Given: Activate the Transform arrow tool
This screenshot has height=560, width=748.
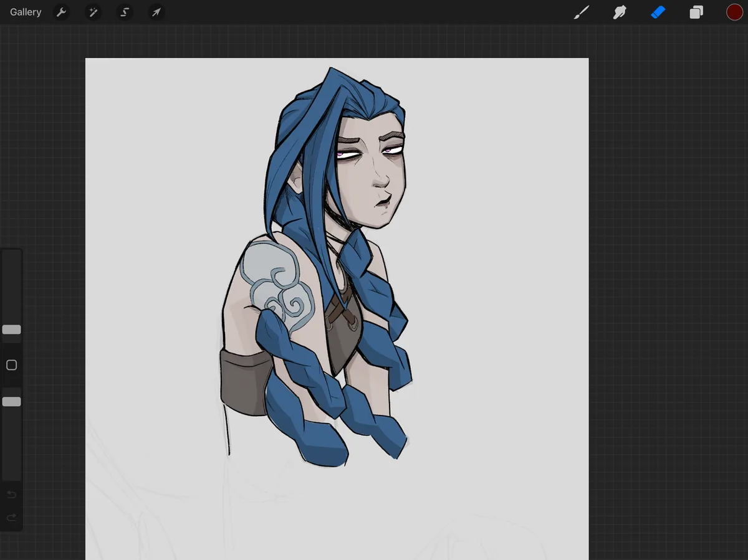Looking at the screenshot, I should point(156,12).
